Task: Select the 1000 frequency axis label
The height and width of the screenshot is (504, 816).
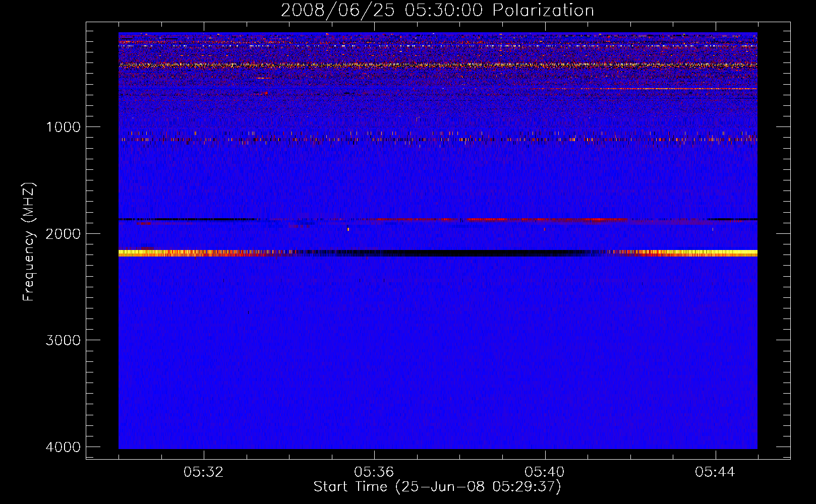Action: [x=63, y=127]
